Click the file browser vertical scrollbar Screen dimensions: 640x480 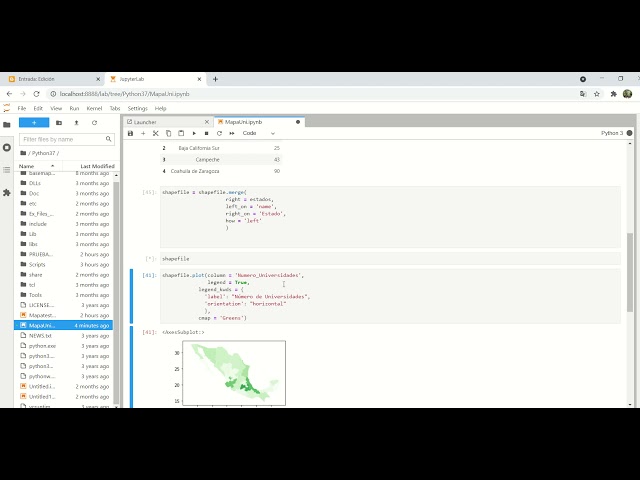click(x=116, y=292)
